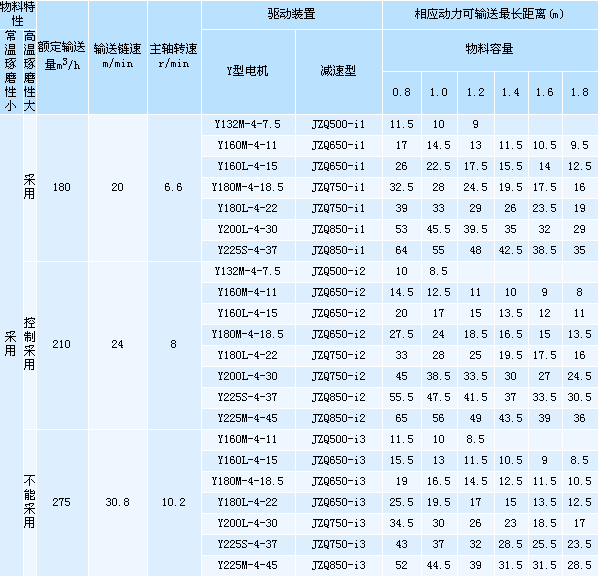Click the 10.2 spindle speed cell
The width and height of the screenshot is (598, 577).
click(174, 502)
